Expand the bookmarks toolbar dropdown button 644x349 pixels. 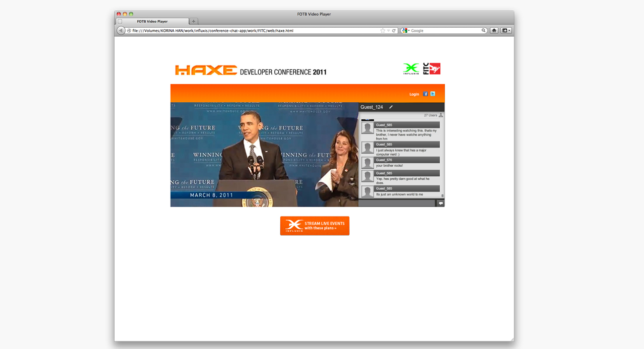coord(506,31)
